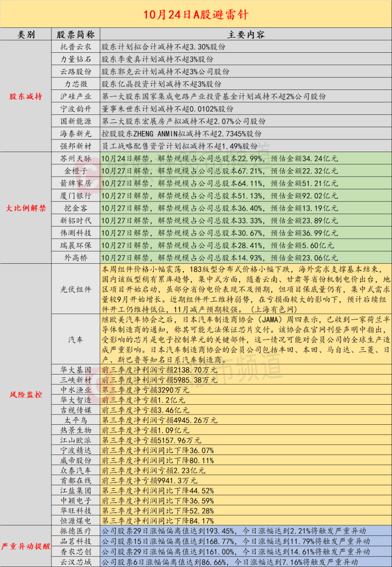Select stock name 苏州天脉

[x=76, y=158]
